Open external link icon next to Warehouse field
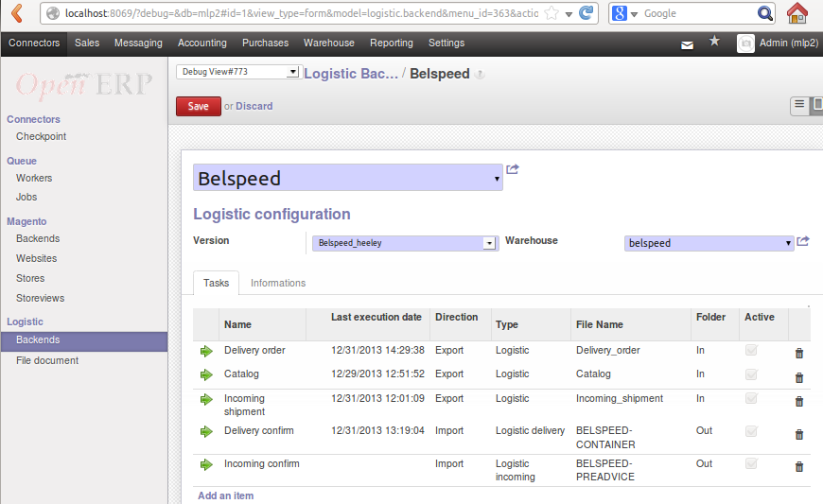 click(803, 242)
